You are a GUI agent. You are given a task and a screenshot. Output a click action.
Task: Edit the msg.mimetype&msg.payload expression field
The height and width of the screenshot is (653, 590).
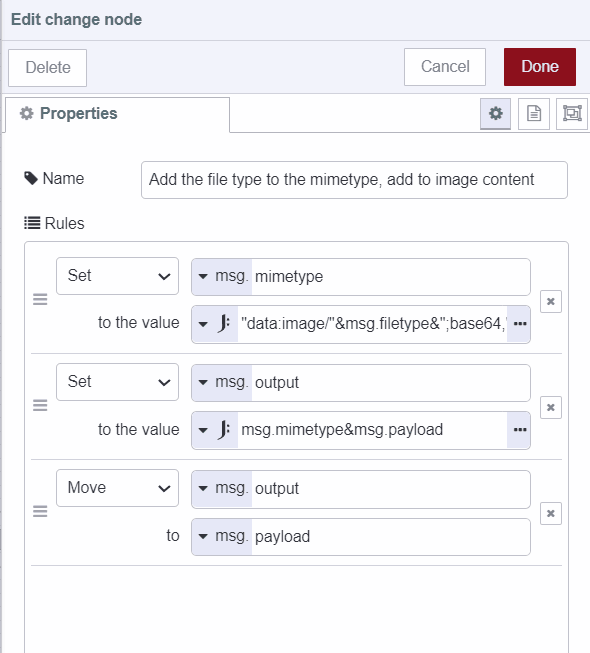click(372, 430)
